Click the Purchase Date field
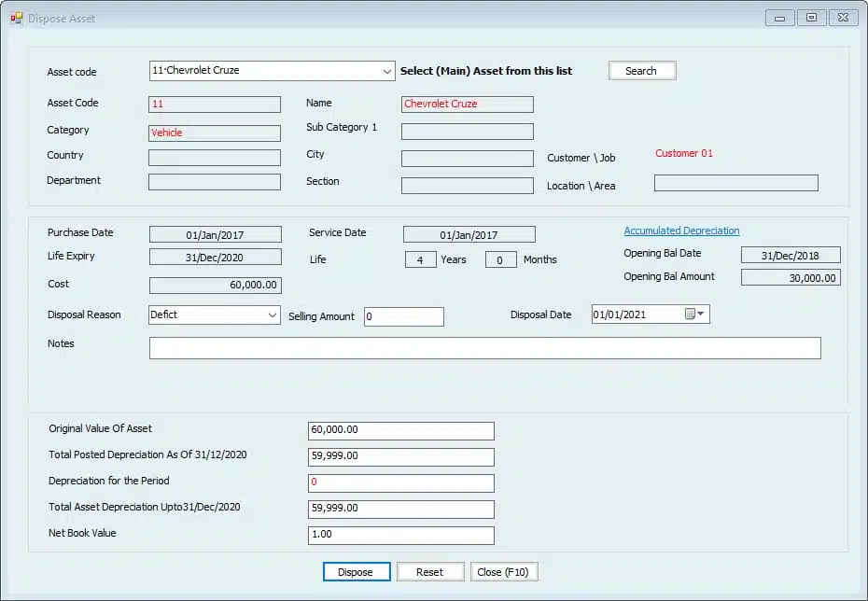868x601 pixels. pyautogui.click(x=216, y=234)
